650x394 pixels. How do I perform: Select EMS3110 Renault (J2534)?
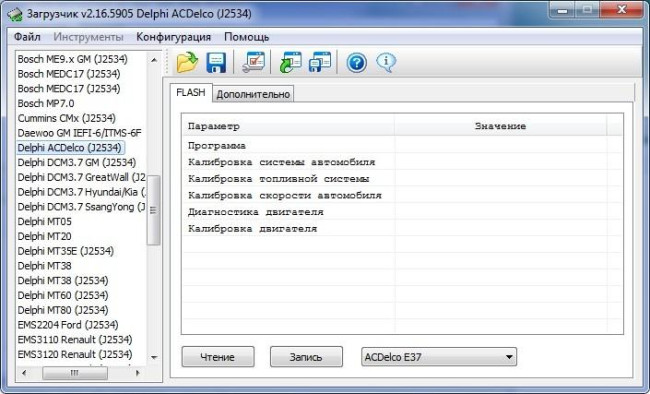(x=75, y=340)
